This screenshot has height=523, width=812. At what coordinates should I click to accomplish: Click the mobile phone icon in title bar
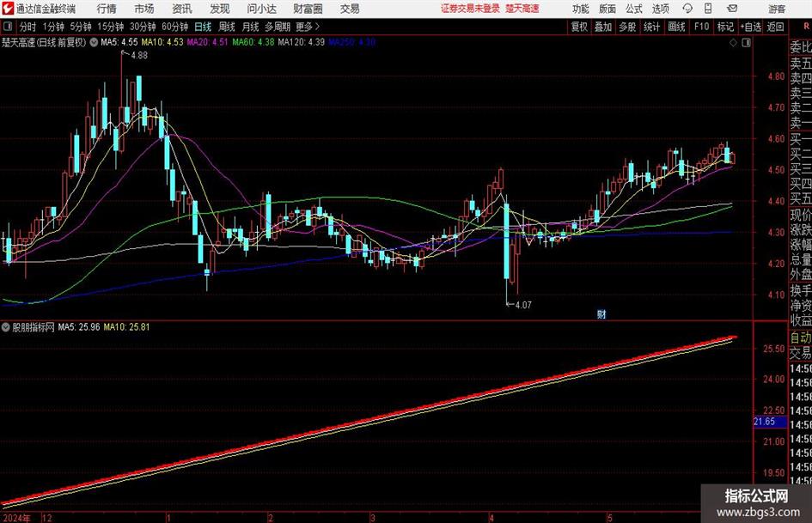(x=708, y=9)
